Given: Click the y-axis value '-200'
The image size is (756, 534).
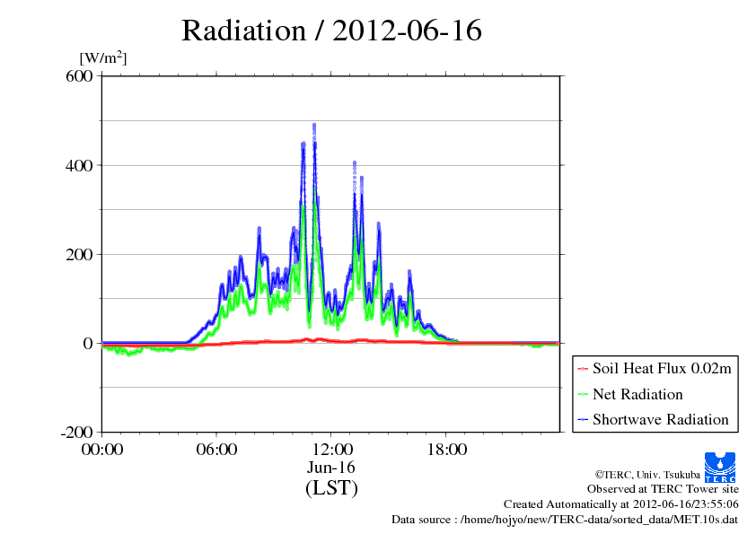Looking at the screenshot, I should click(76, 433).
